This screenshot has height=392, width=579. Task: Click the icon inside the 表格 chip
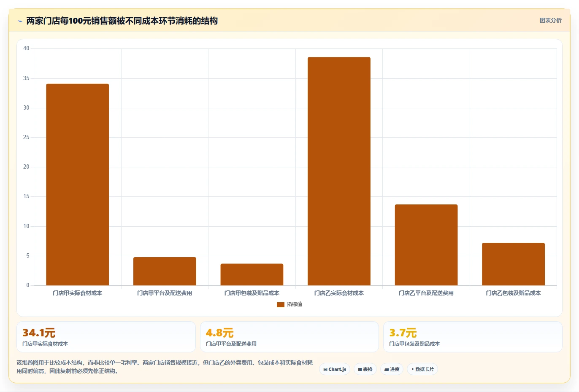click(x=360, y=370)
